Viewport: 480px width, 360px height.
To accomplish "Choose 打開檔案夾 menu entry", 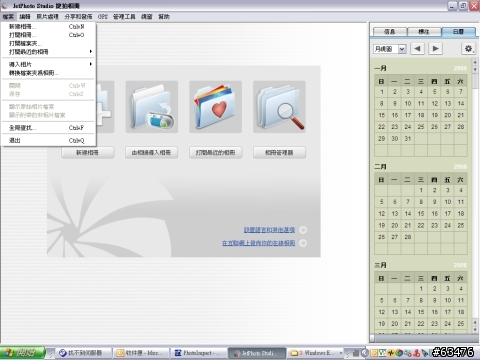I will point(49,44).
